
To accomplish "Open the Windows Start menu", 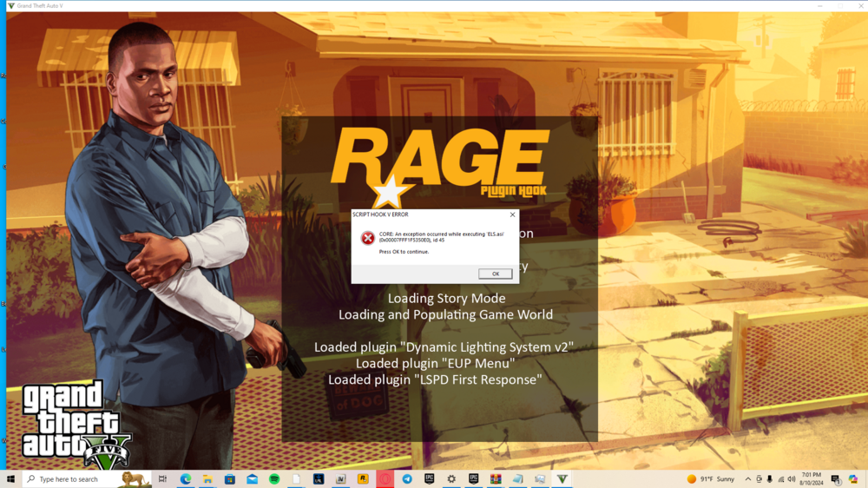I will click(10, 479).
